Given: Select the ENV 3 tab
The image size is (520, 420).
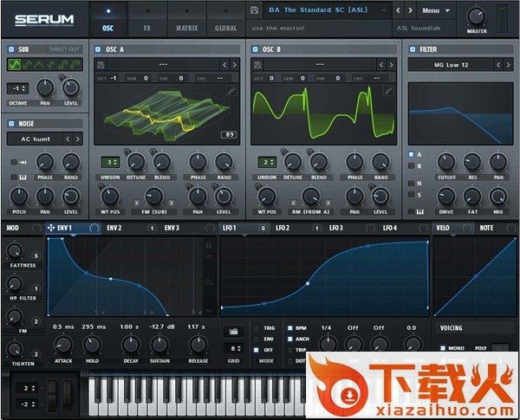Looking at the screenshot, I should click(189, 228).
